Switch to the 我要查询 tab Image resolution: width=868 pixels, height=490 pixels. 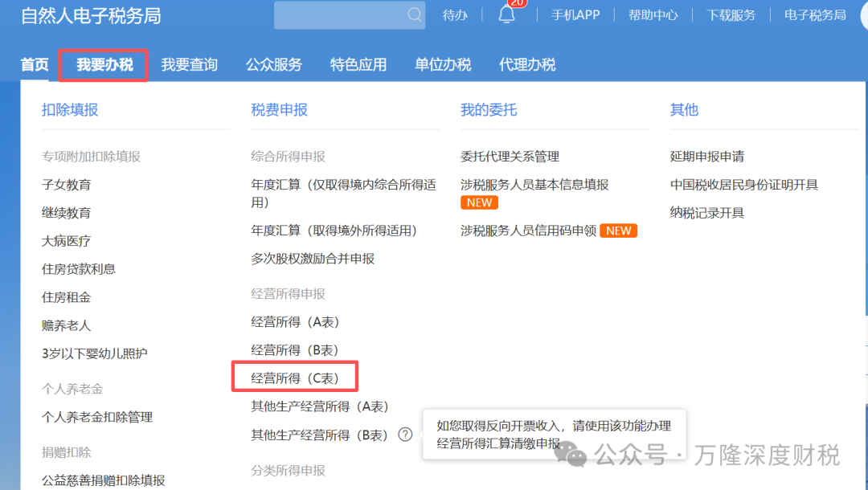[x=189, y=64]
